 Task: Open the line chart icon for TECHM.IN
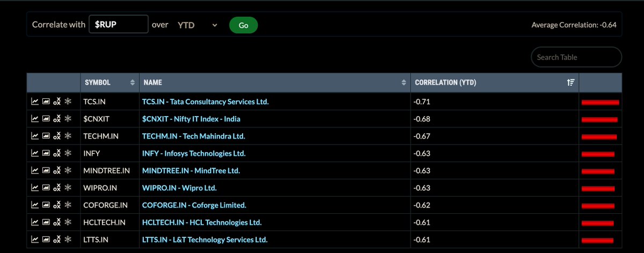click(35, 136)
